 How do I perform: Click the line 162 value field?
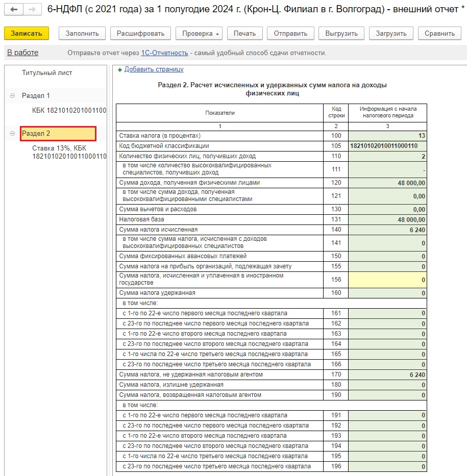click(x=387, y=323)
